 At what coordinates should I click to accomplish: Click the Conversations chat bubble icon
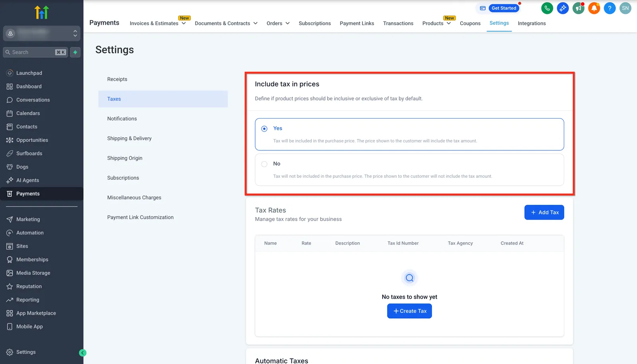point(10,100)
